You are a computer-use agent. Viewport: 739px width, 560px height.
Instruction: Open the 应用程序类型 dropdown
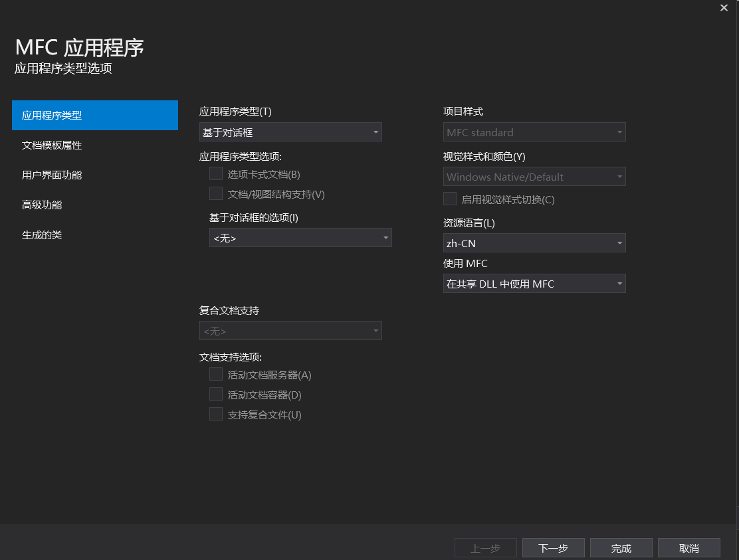point(290,132)
